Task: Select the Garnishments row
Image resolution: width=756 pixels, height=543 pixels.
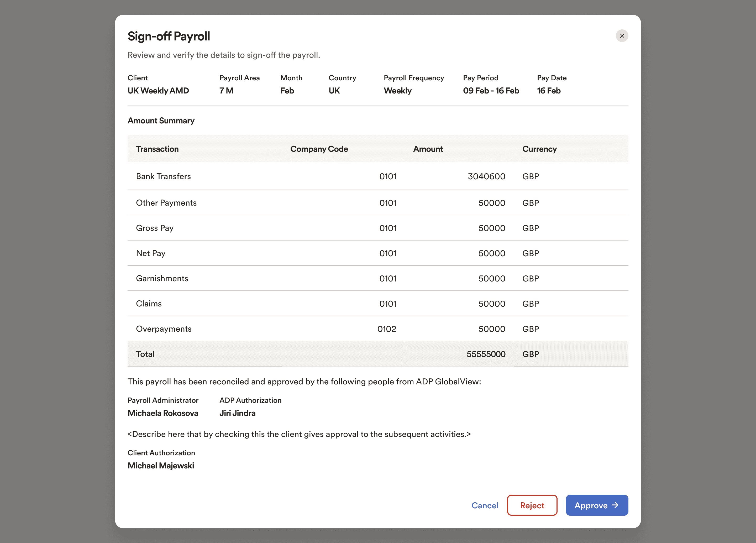Action: click(162, 278)
